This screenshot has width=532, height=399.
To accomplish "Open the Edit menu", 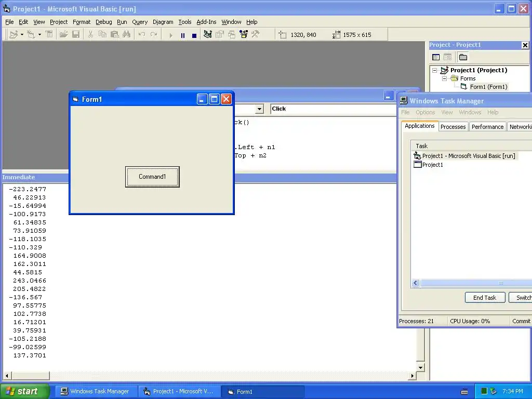I will pyautogui.click(x=23, y=22).
